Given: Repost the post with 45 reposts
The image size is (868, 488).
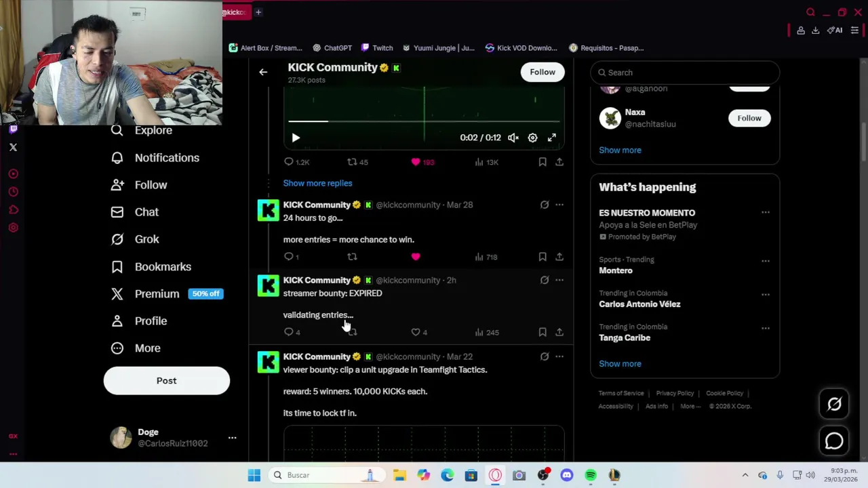Looking at the screenshot, I should coord(357,162).
